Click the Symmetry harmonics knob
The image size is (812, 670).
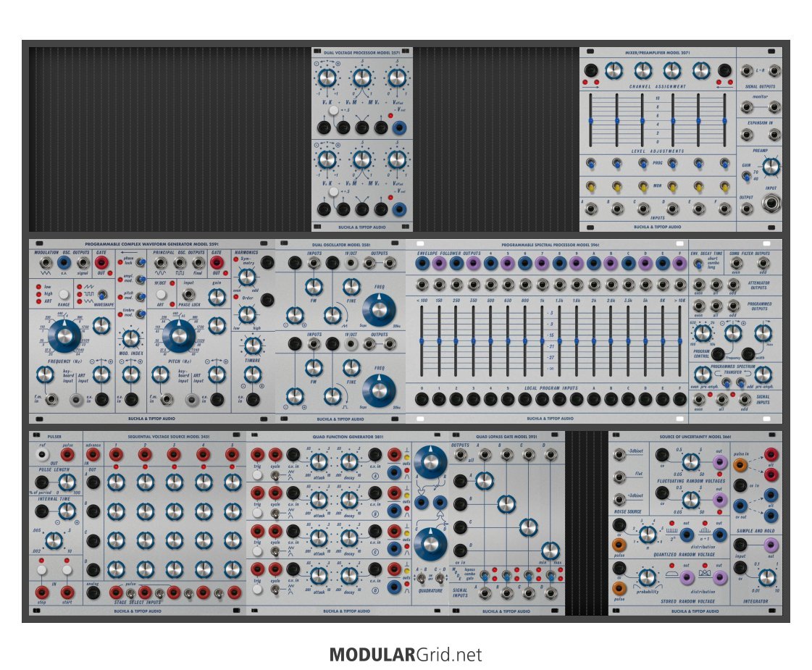(x=246, y=277)
